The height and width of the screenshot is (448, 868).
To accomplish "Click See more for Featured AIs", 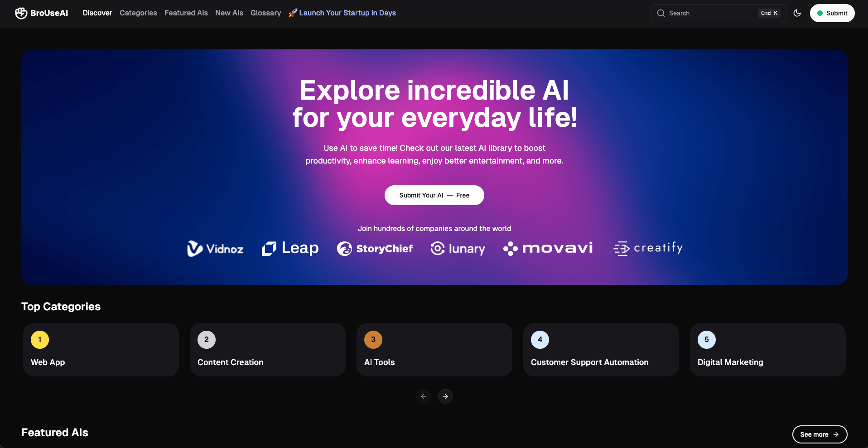I will (x=820, y=434).
